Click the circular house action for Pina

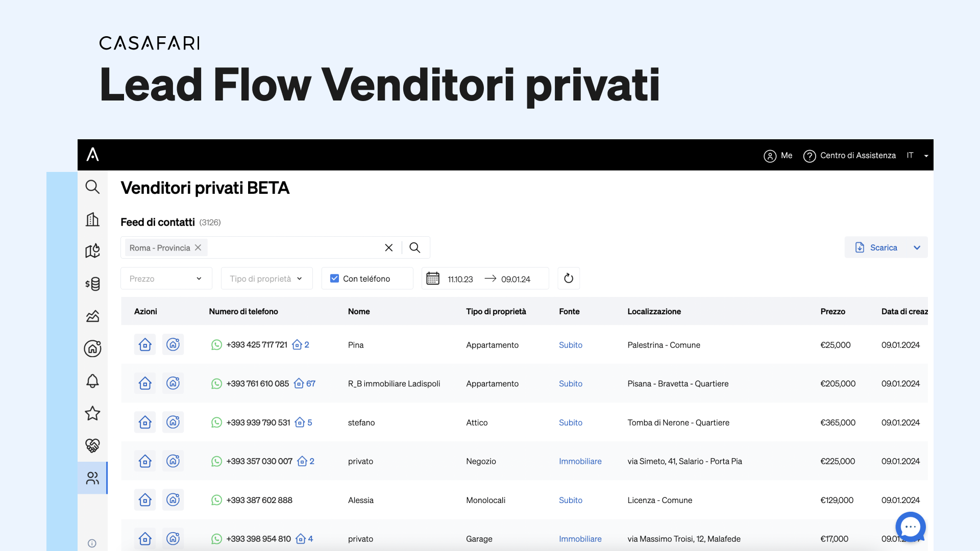[x=173, y=344]
